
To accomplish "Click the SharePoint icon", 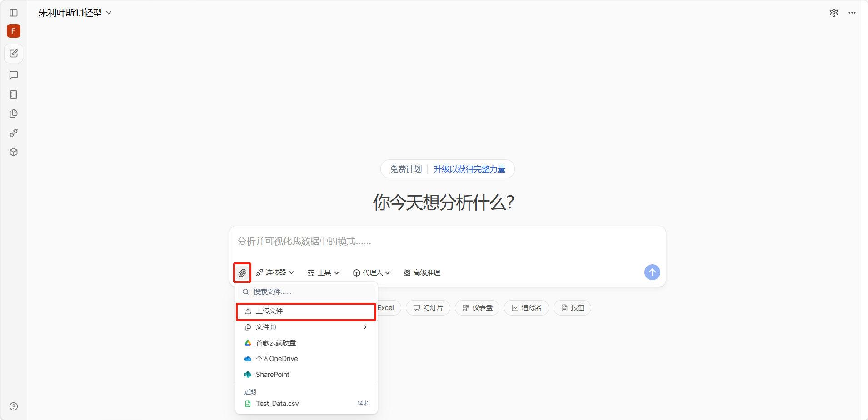I will [248, 375].
